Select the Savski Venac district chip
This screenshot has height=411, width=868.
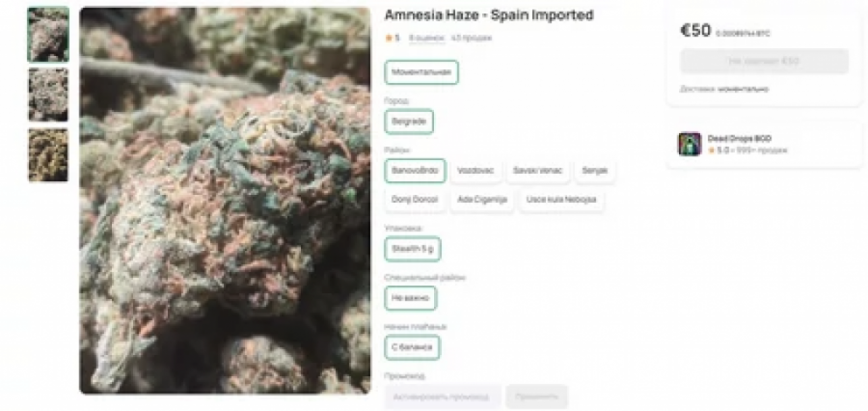(x=537, y=171)
